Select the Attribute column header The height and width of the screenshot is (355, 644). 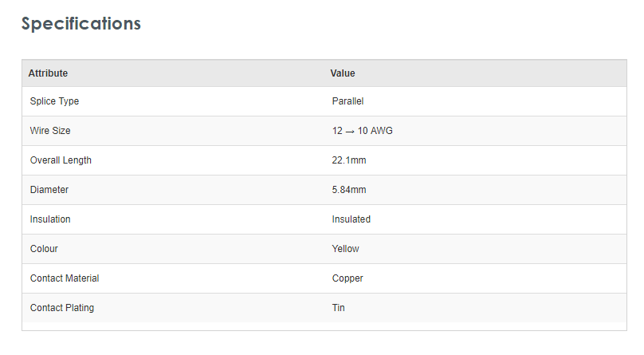pyautogui.click(x=48, y=73)
